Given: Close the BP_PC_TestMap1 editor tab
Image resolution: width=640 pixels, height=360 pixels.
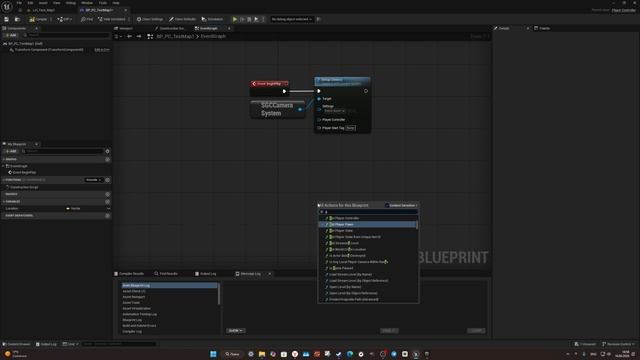Looking at the screenshot, I should [x=125, y=10].
